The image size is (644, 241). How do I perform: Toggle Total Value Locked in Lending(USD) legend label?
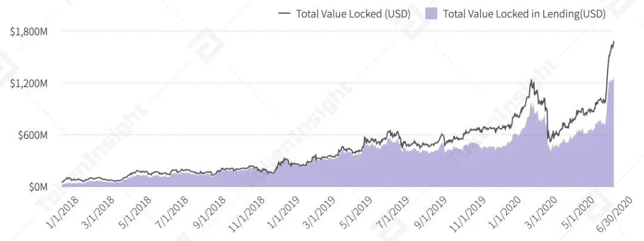click(x=524, y=14)
